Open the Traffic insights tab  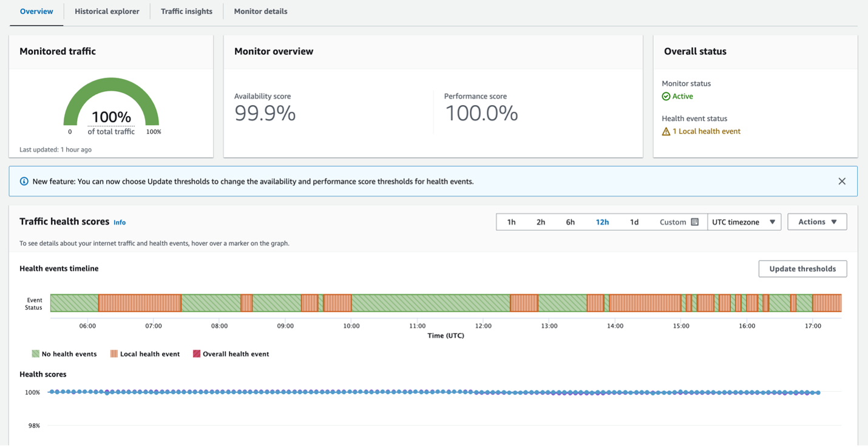pos(186,11)
